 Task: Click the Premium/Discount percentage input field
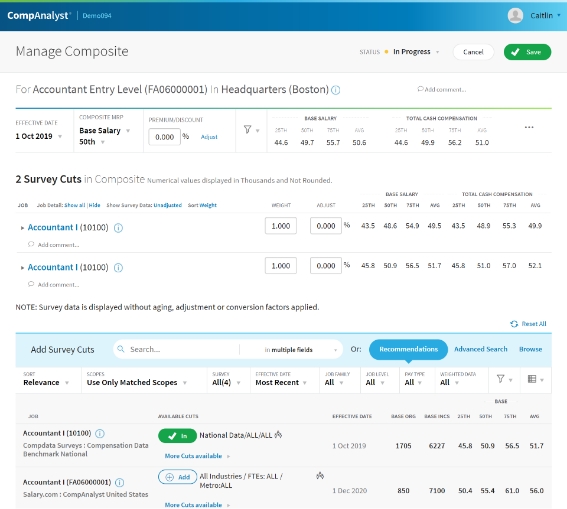coord(165,137)
